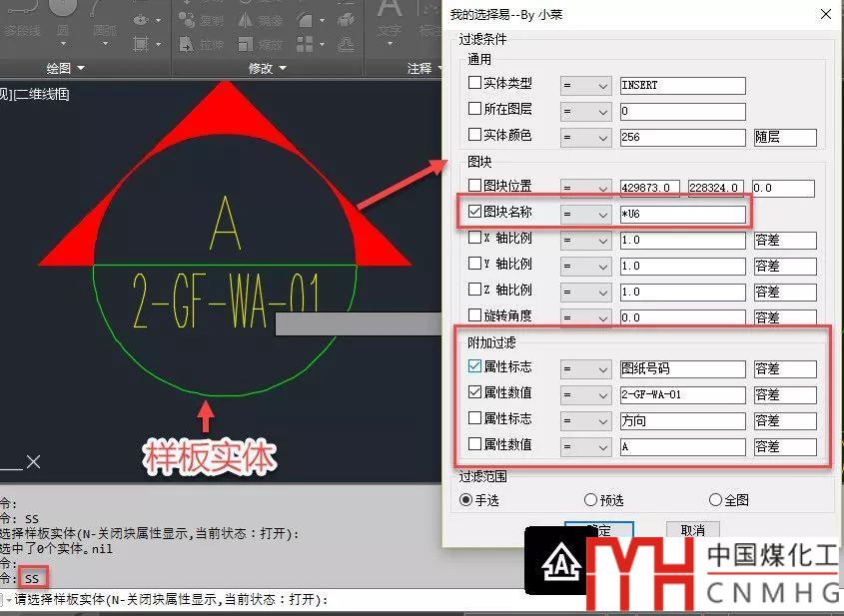
Task: Open the dropdown arrow under Arc tool
Action: tap(105, 44)
